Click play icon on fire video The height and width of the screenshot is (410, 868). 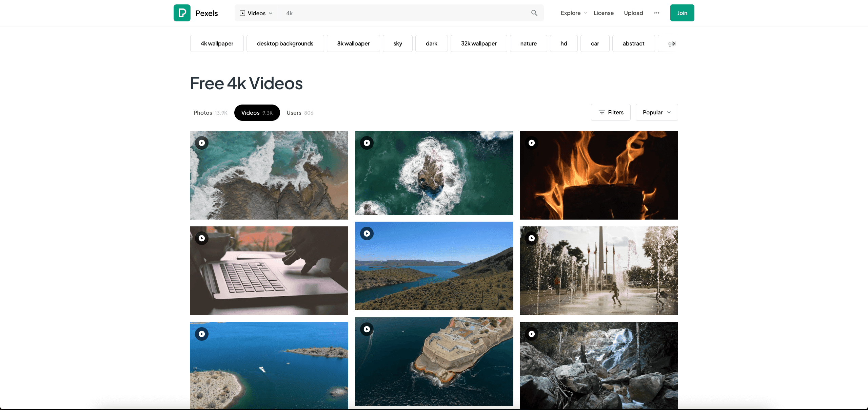coord(532,143)
